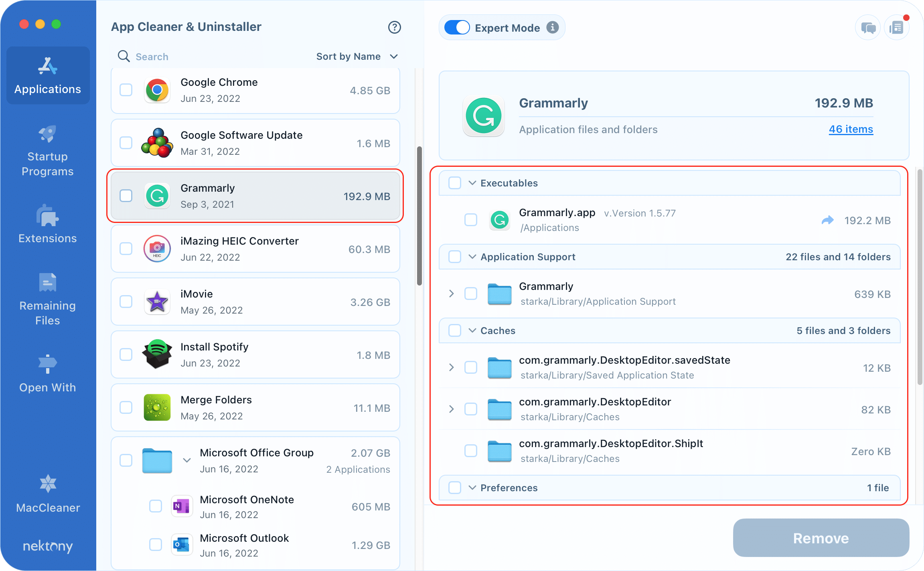Disable the Expert Mode toggle
The image size is (924, 571).
pos(457,27)
